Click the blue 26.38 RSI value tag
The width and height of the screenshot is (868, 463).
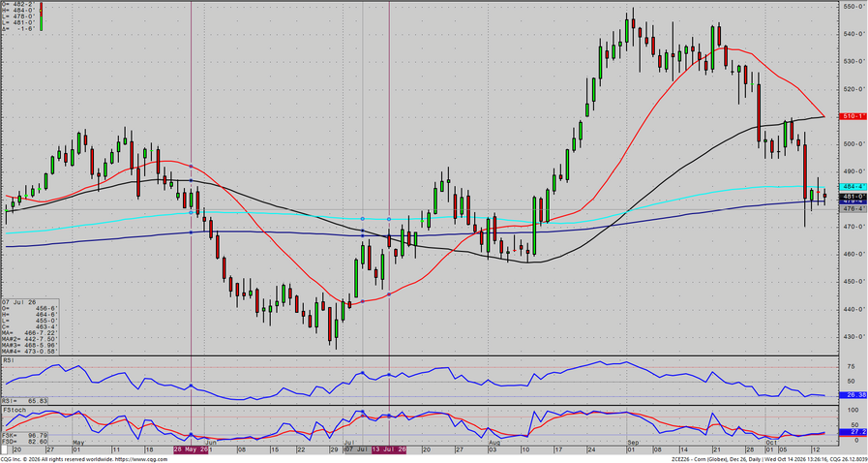tap(855, 395)
